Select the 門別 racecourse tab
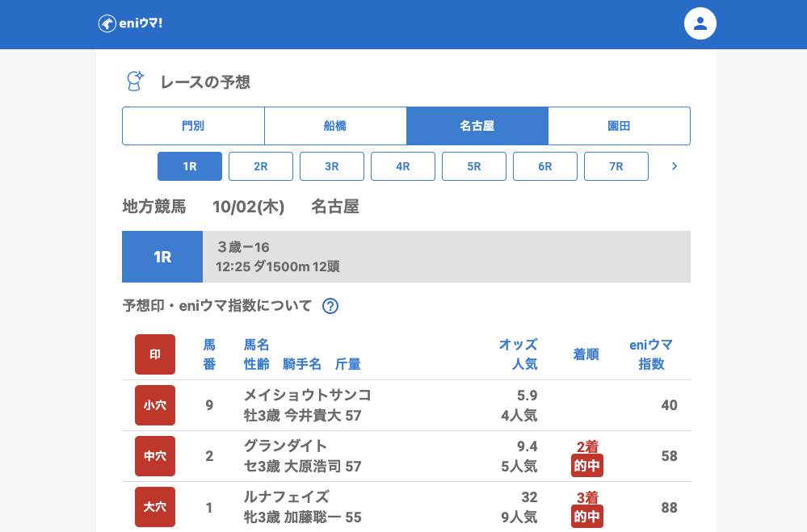 point(193,126)
